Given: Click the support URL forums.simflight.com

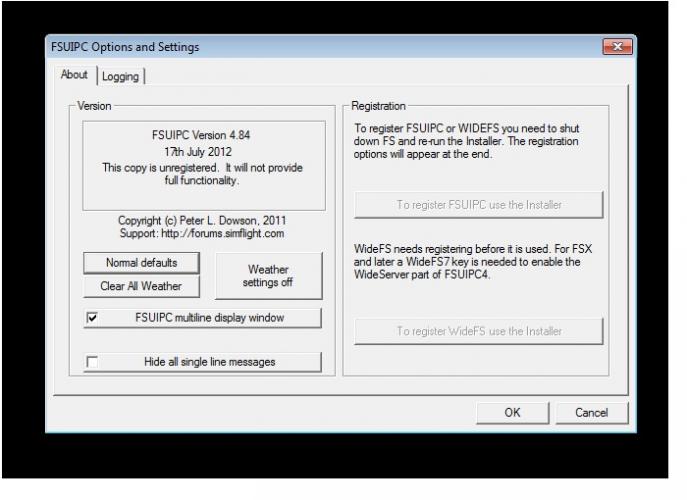Looking at the screenshot, I should pos(223,233).
